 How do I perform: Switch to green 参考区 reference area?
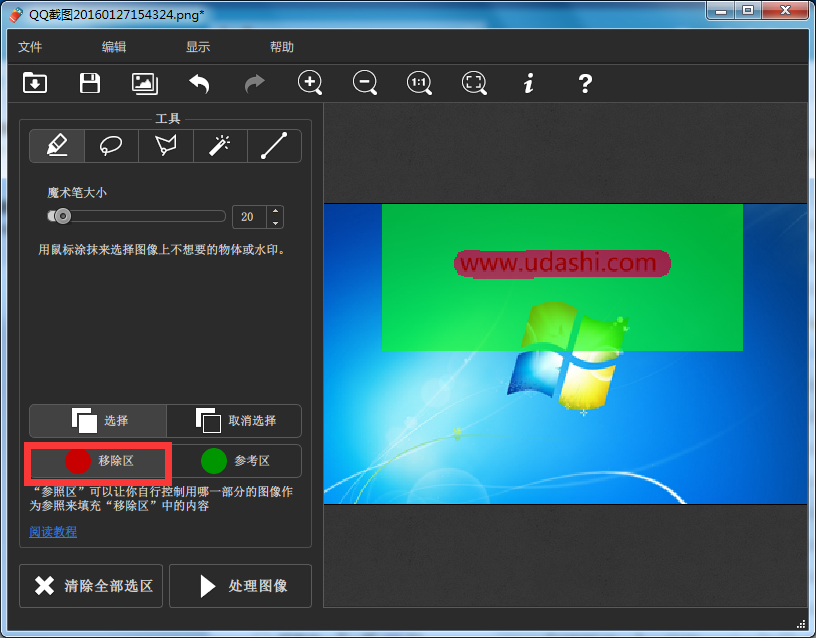235,461
